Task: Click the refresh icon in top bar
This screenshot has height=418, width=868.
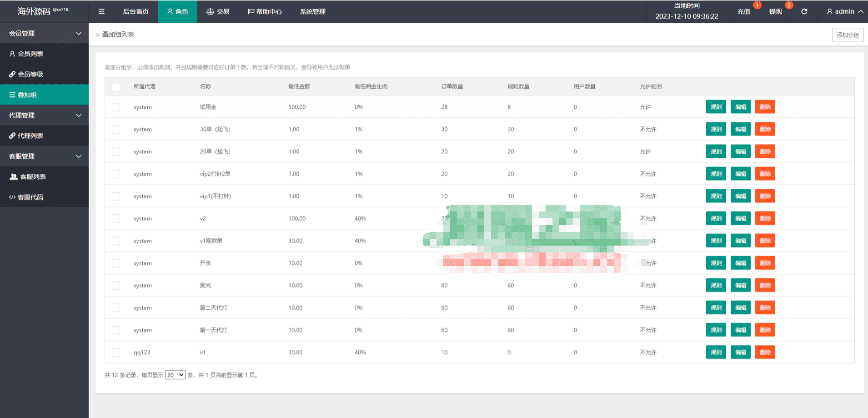Action: coord(804,11)
